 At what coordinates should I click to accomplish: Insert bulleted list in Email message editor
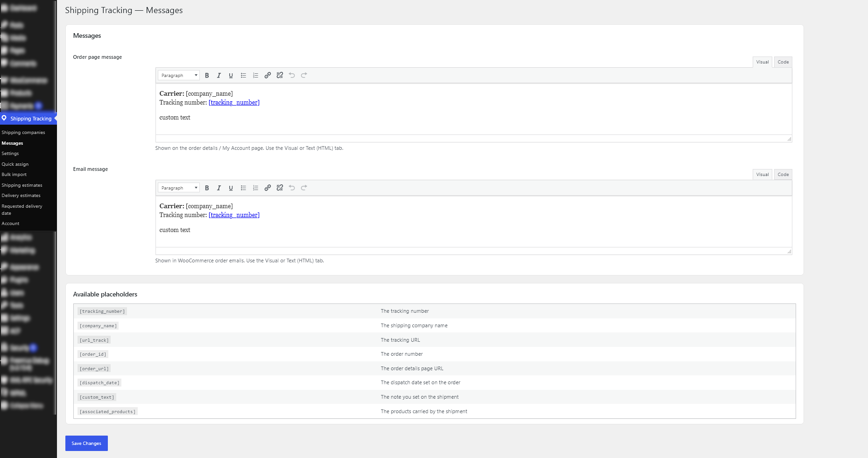[x=243, y=188]
